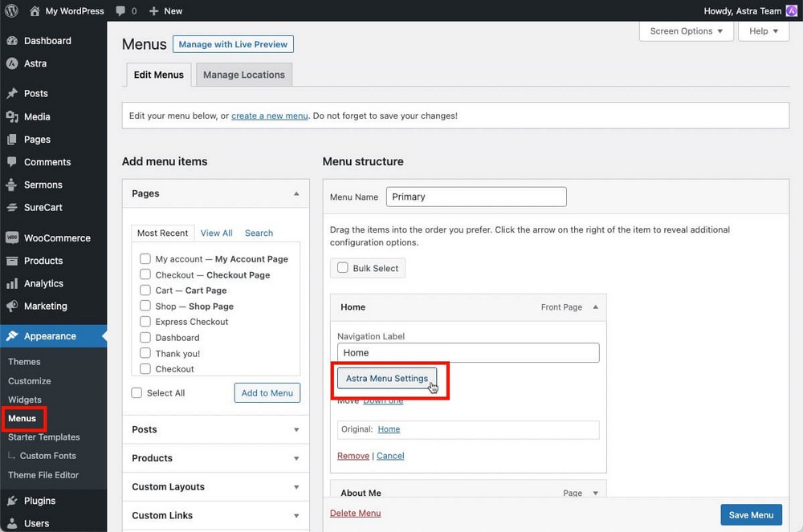Open the comments bubble icon in admin bar
This screenshot has height=532, width=803.
pyautogui.click(x=120, y=10)
